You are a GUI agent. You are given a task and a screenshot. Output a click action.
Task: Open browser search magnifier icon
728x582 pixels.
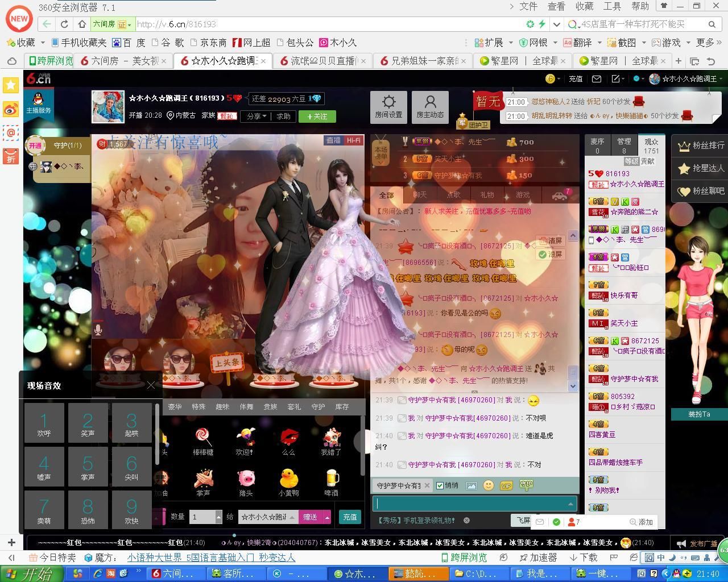click(712, 24)
